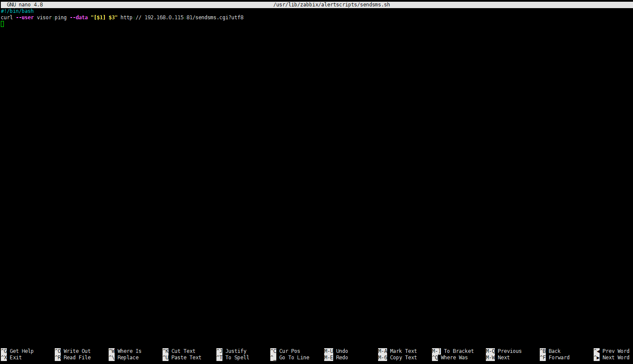633x364 pixels.
Task: Select Read File in the shortcut bar
Action: [x=77, y=358]
